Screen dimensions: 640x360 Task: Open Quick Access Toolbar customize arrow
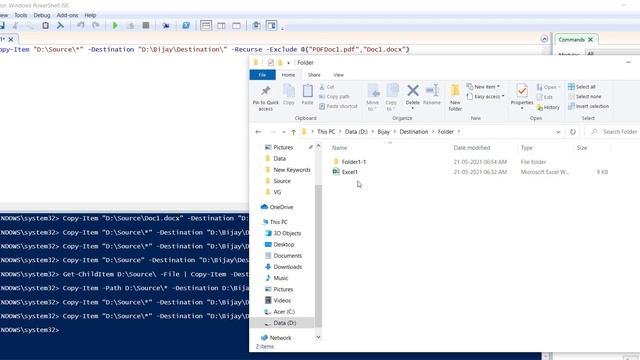(288, 63)
